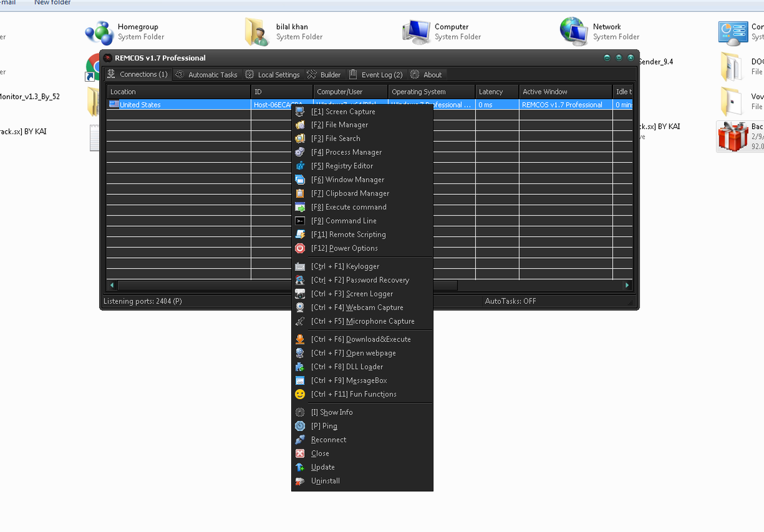This screenshot has height=532, width=764.
Task: Start the Keylogger
Action: point(346,266)
